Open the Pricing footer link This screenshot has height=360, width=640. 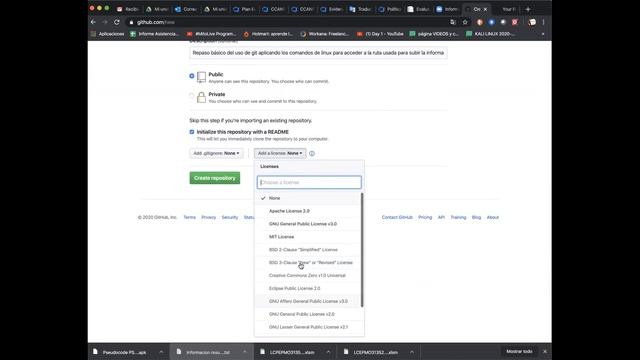point(425,217)
